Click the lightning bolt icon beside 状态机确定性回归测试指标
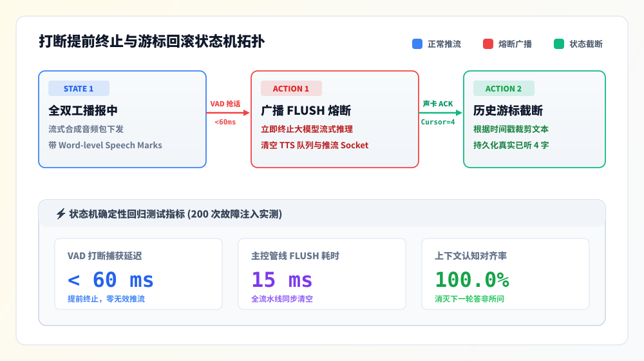This screenshot has height=361, width=644. pos(61,214)
